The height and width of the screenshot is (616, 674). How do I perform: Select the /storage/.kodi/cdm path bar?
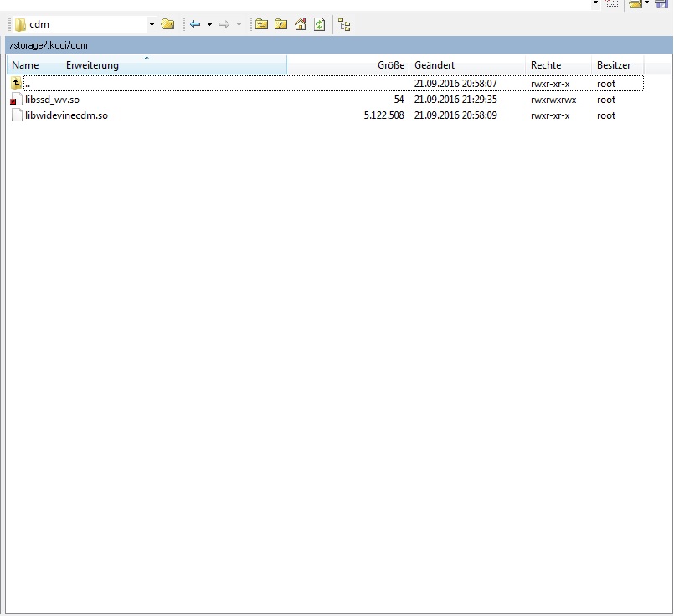[x=339, y=45]
